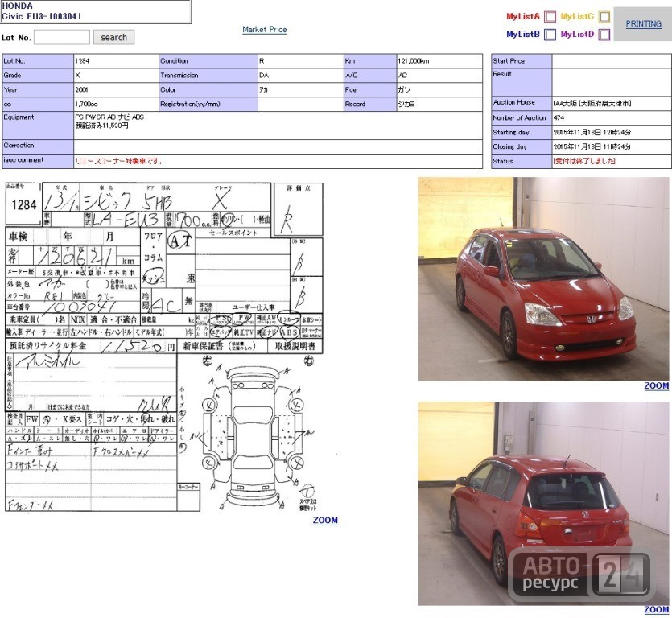Select the Number of Auction value 474
672x618 pixels.
(x=559, y=117)
